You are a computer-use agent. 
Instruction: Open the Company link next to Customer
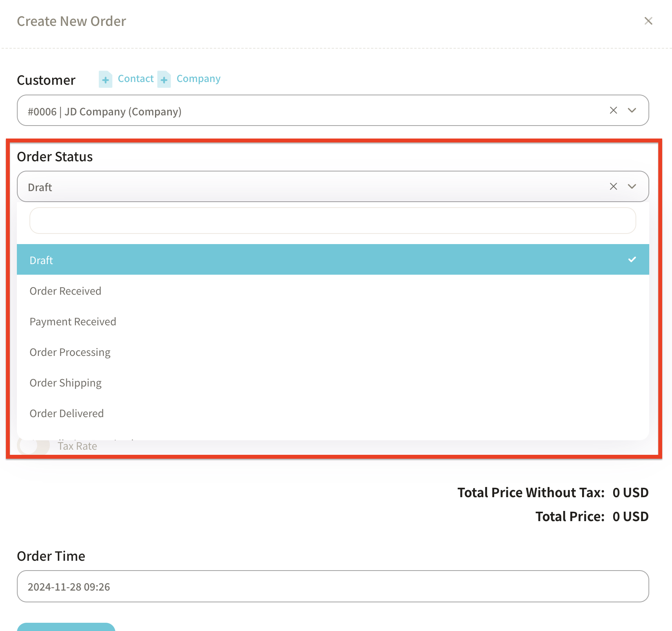[198, 78]
